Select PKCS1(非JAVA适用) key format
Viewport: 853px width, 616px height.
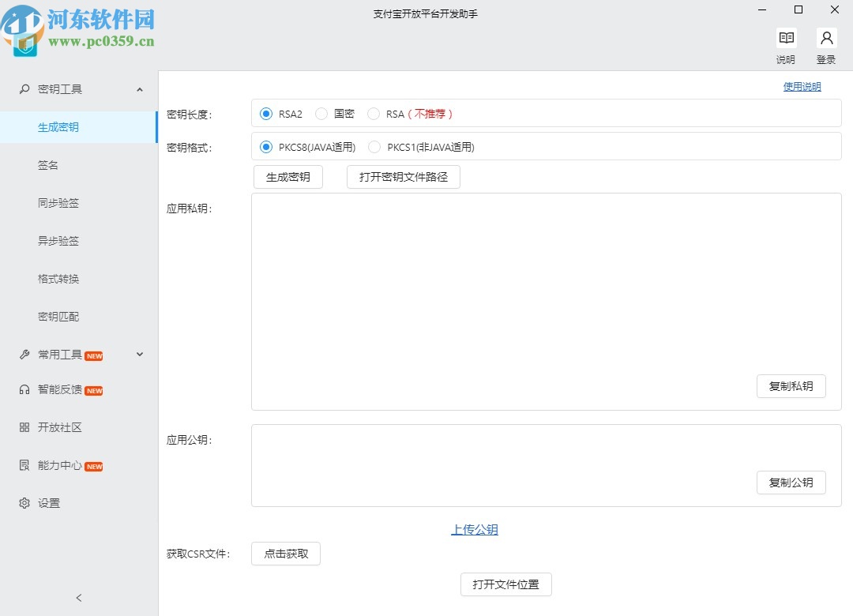[x=374, y=147]
